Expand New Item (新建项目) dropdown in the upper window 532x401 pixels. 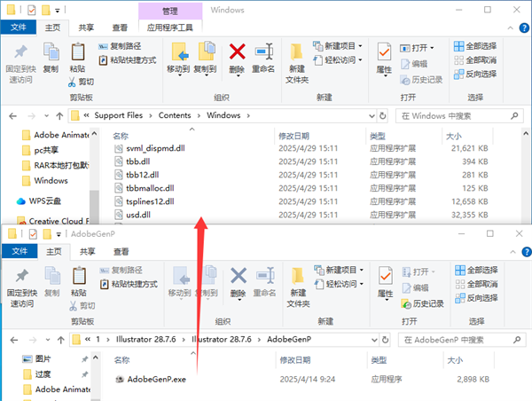point(359,46)
